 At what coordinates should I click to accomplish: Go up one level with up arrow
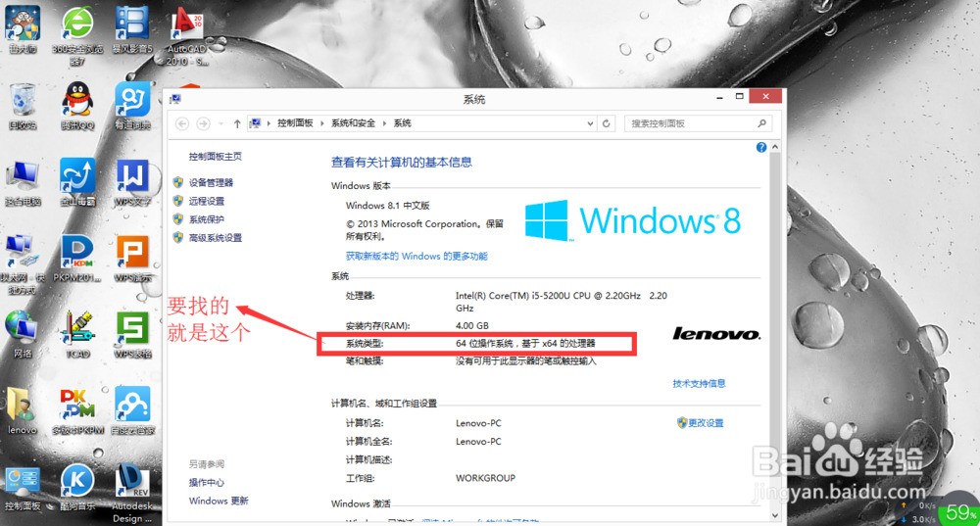(x=237, y=123)
